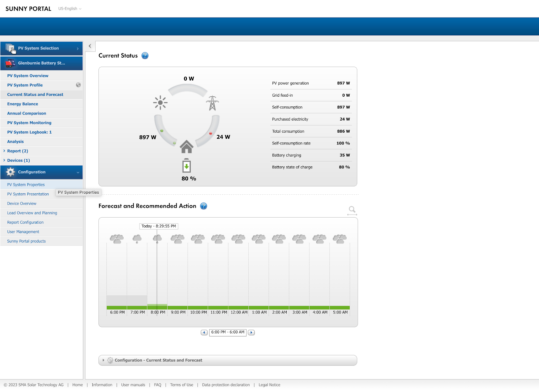Open the Current Status help icon
This screenshot has width=539, height=392.
click(x=145, y=56)
